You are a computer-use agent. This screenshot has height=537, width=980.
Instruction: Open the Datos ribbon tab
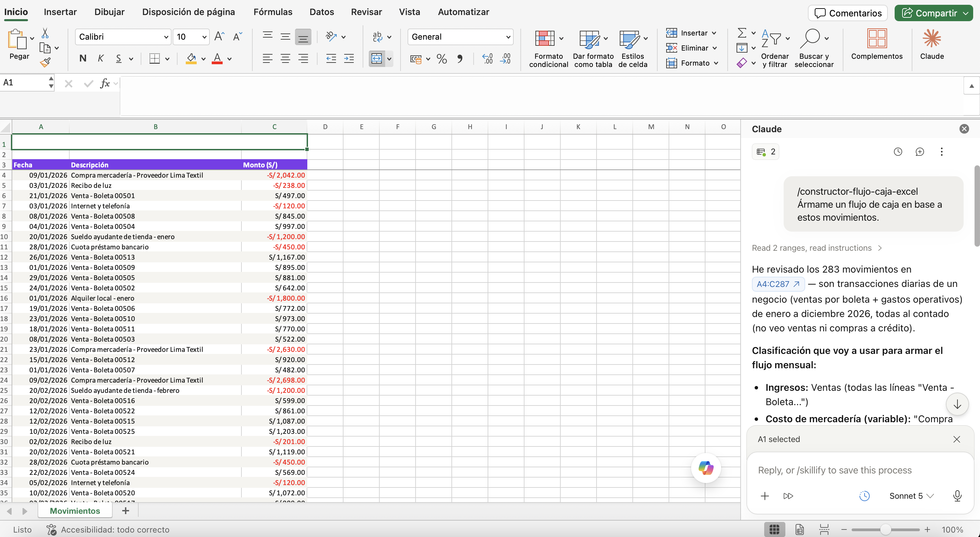coord(321,12)
